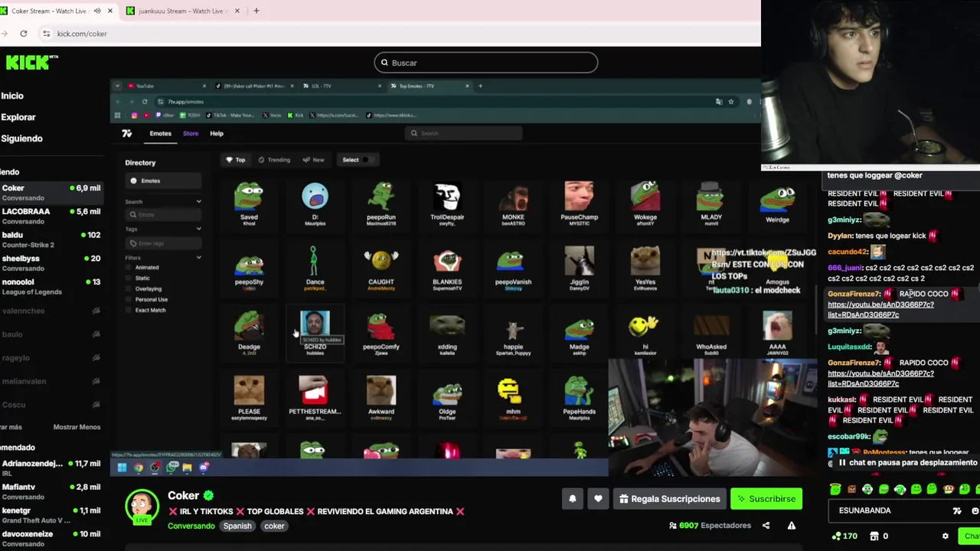Switch to the Emotes tab on 7TV
Screen dimensions: 980x551
pos(160,134)
